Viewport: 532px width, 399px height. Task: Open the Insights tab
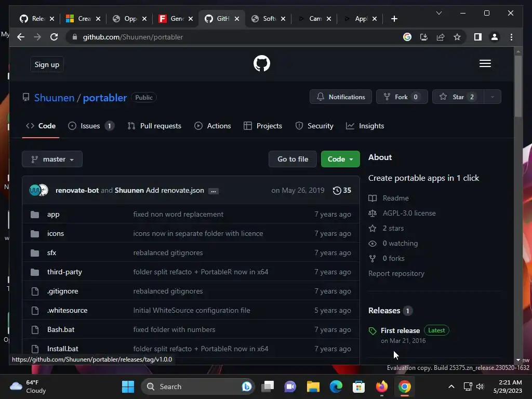[365, 126]
